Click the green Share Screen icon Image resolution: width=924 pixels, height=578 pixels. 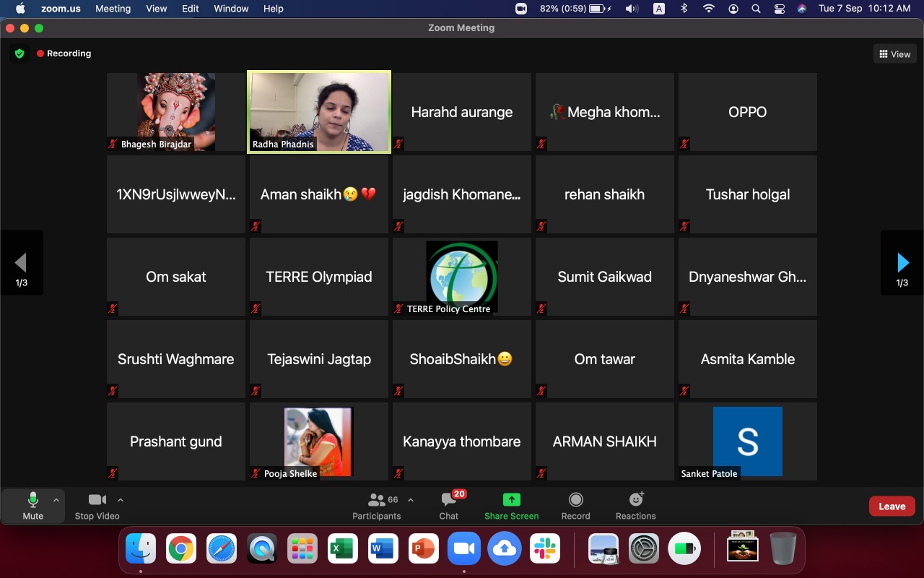pos(511,500)
